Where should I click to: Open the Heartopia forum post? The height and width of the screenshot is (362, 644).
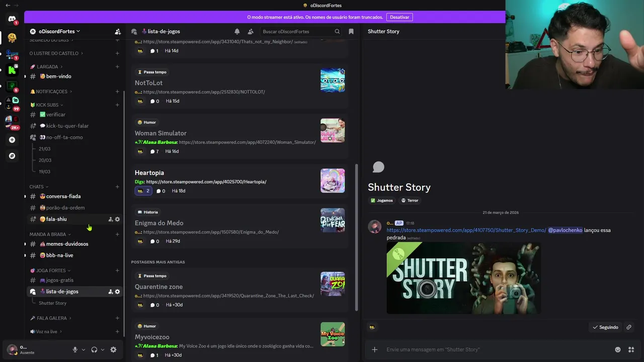point(240,182)
